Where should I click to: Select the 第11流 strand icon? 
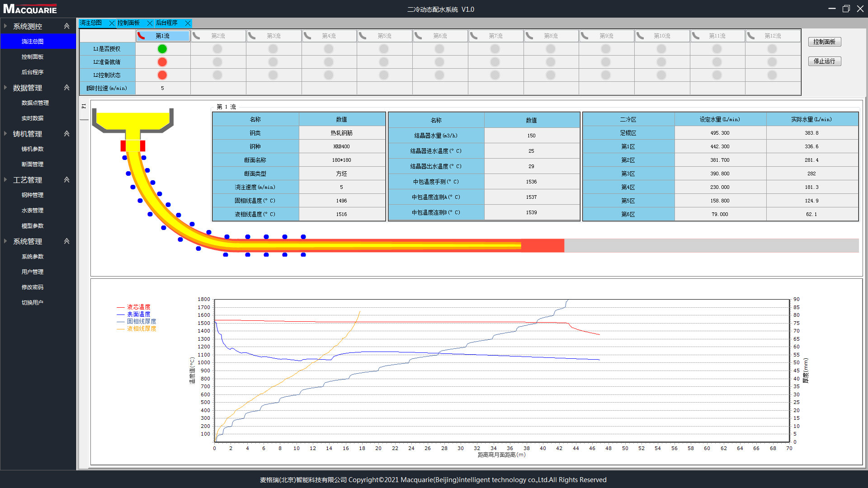pos(696,36)
